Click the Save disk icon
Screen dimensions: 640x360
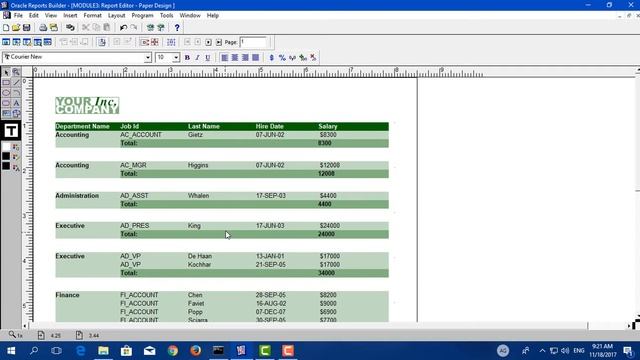tap(27, 28)
